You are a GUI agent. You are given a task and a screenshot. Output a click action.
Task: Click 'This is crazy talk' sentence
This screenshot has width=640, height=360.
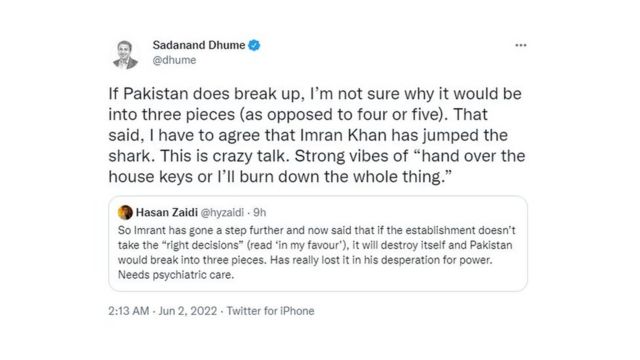point(224,156)
